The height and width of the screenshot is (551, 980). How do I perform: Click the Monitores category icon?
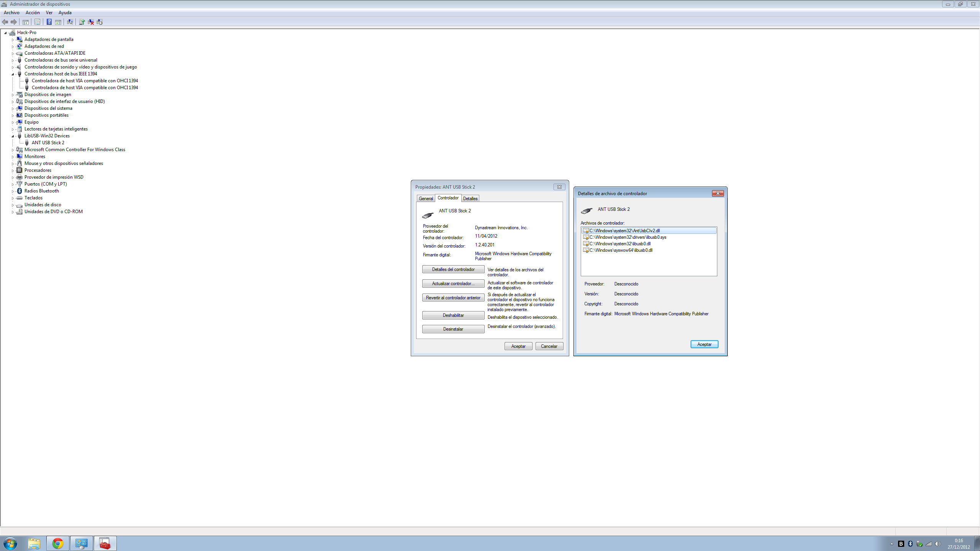point(20,156)
